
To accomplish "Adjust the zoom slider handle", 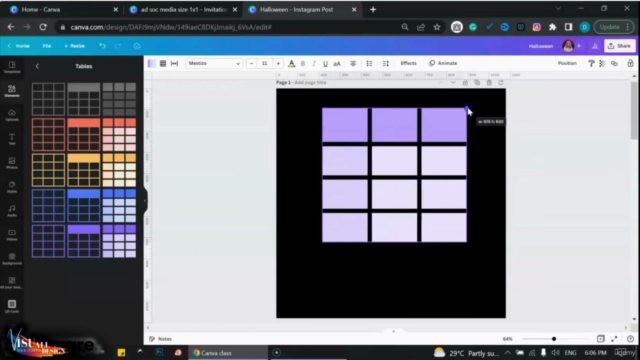I will click(554, 339).
